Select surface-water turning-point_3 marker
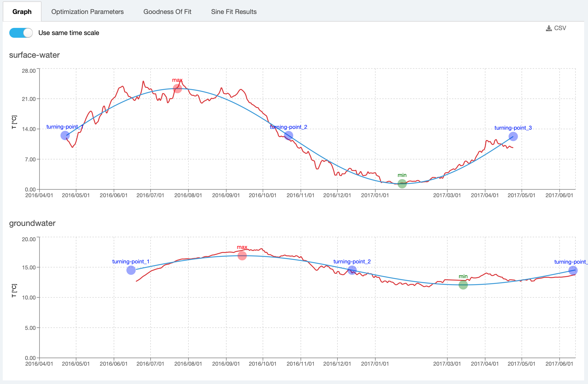Screen dimensions: 588x384 [513, 136]
